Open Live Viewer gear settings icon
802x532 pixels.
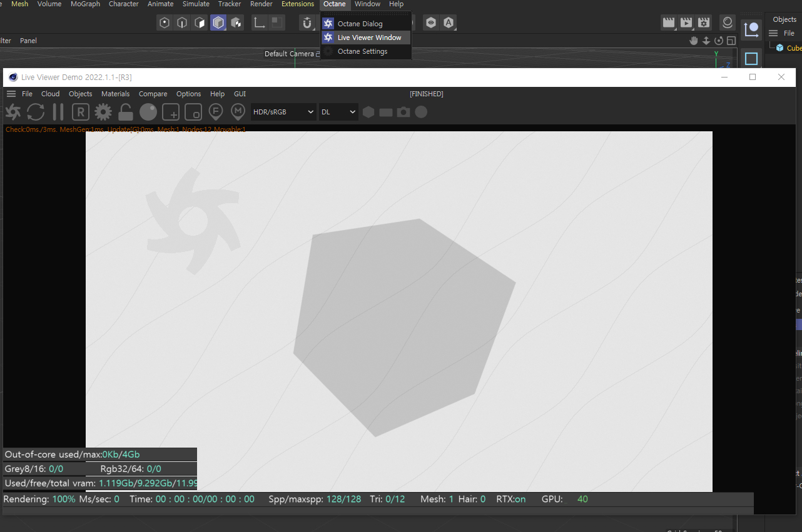click(x=103, y=112)
